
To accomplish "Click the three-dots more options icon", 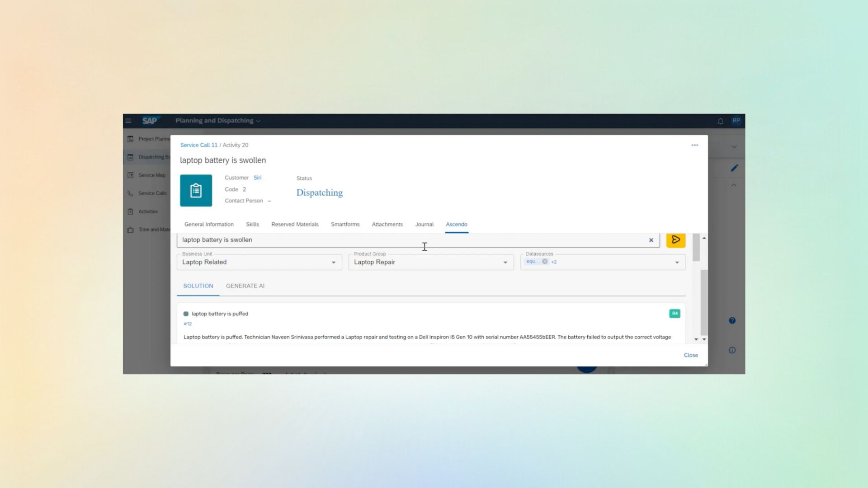I will click(x=694, y=145).
